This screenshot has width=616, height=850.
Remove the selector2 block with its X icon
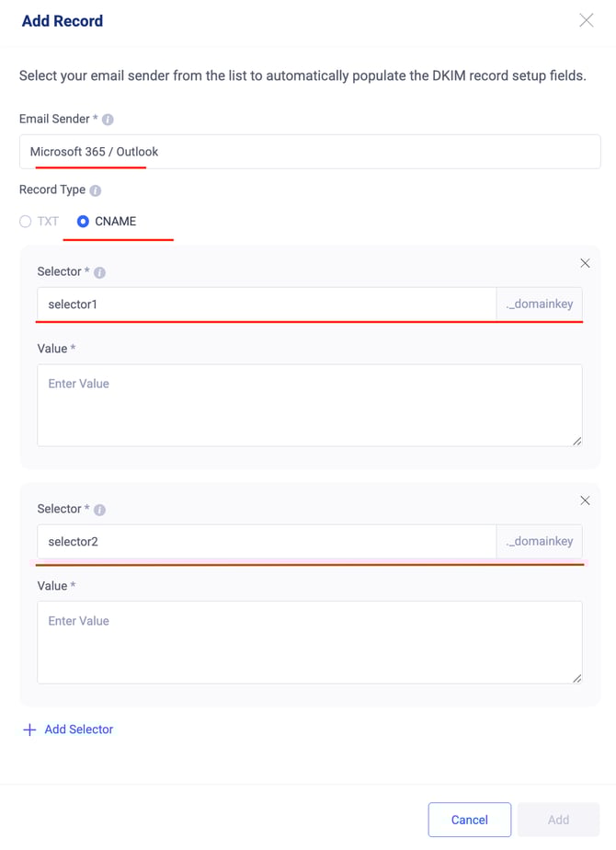click(x=585, y=500)
